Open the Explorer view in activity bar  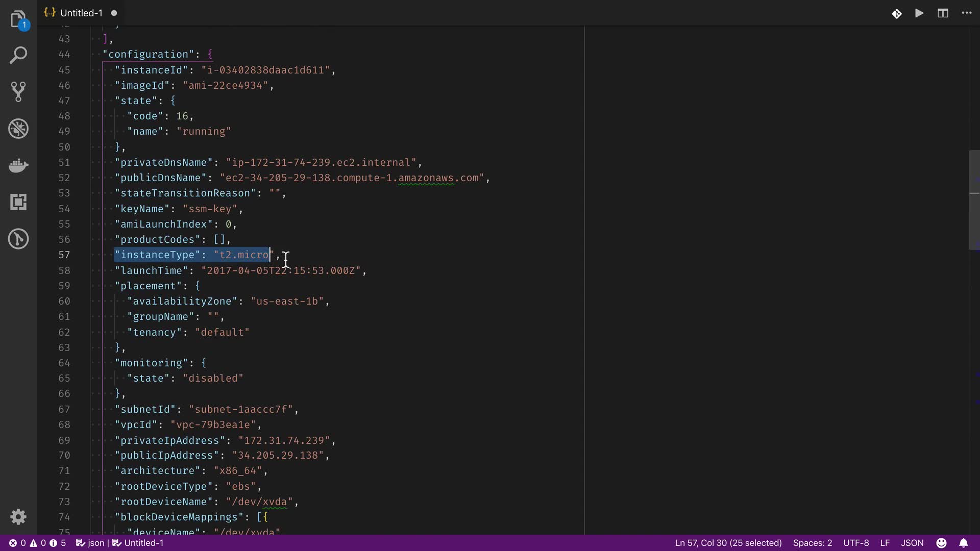18,19
